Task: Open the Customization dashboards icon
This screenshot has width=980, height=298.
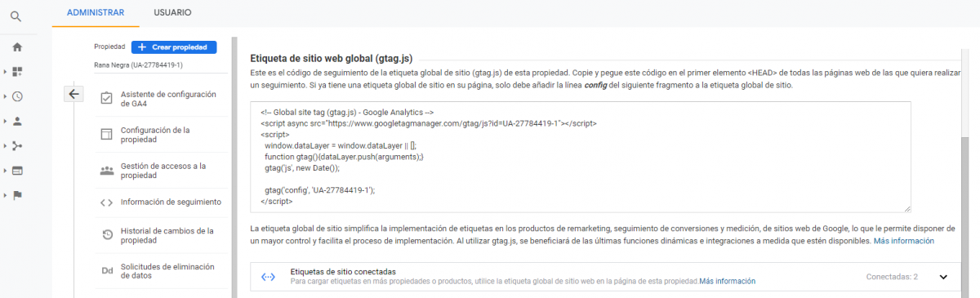Action: tap(17, 72)
